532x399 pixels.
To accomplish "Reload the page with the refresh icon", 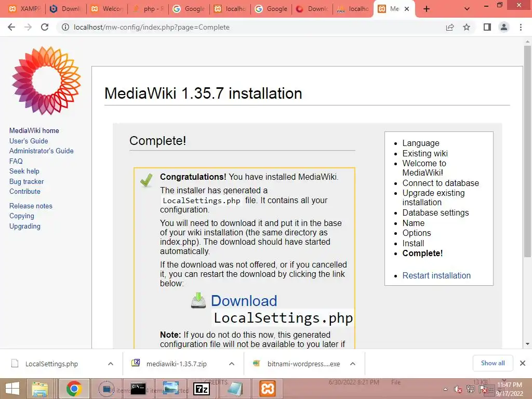I will [45, 27].
